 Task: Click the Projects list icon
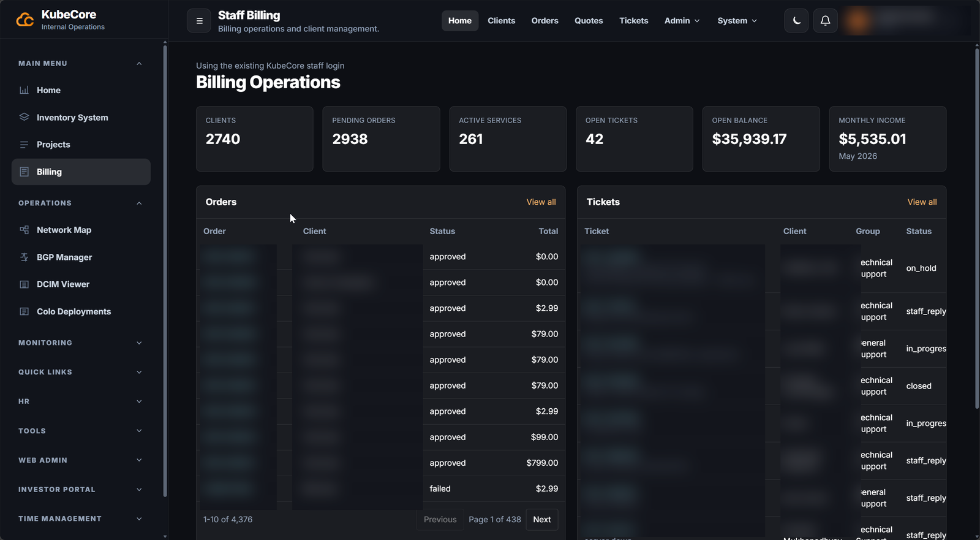(24, 145)
